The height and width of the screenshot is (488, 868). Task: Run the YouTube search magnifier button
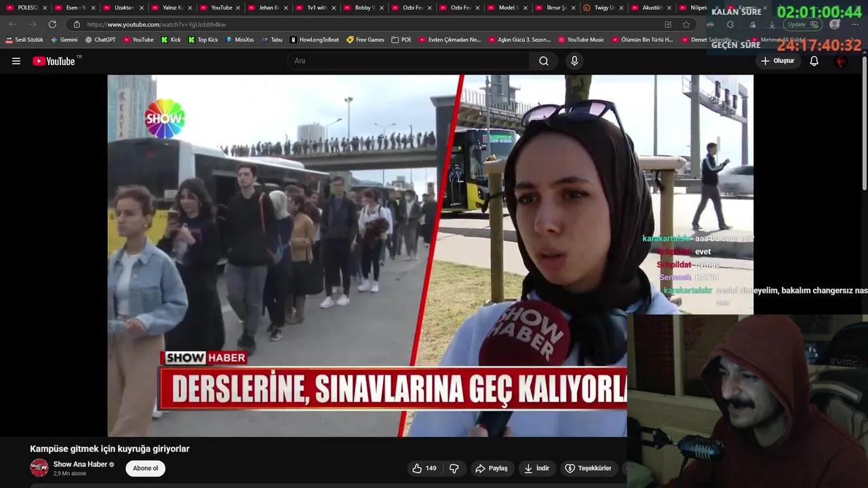click(x=544, y=61)
